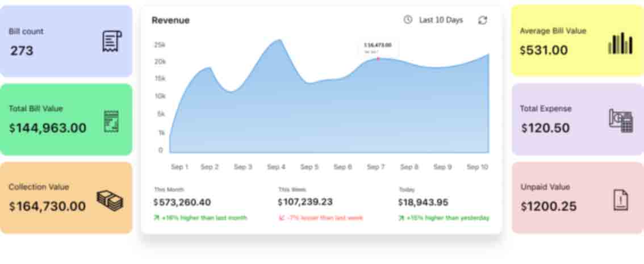This screenshot has width=644, height=264.
Task: Select the red data point on Sep 7
Action: coord(378,59)
